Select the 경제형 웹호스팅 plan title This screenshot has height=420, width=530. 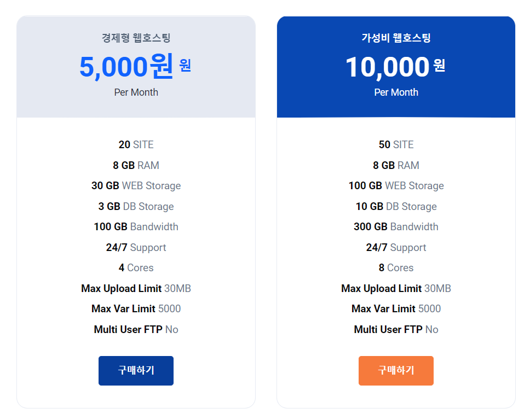point(136,38)
